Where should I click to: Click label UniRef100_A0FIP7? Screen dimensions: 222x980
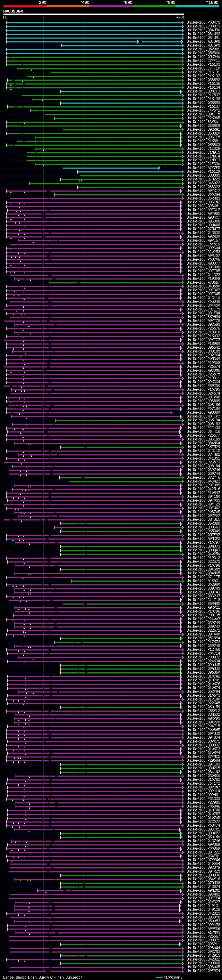(x=203, y=416)
